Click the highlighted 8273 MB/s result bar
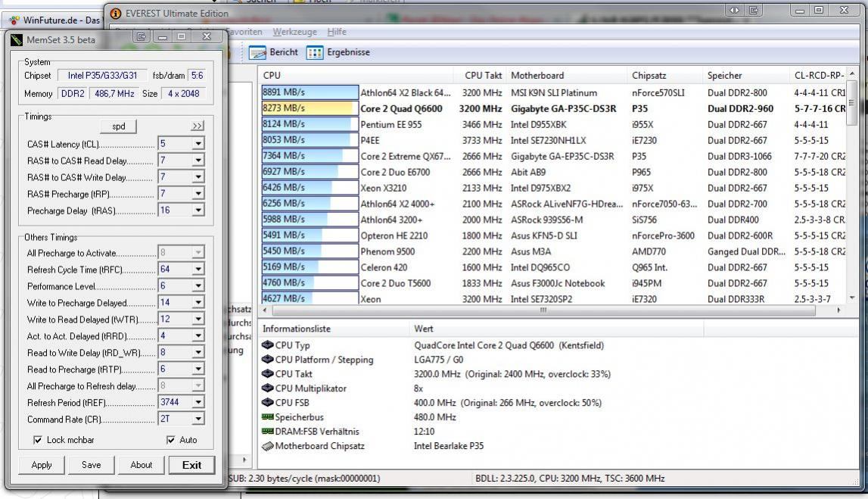868x499 pixels. point(310,108)
